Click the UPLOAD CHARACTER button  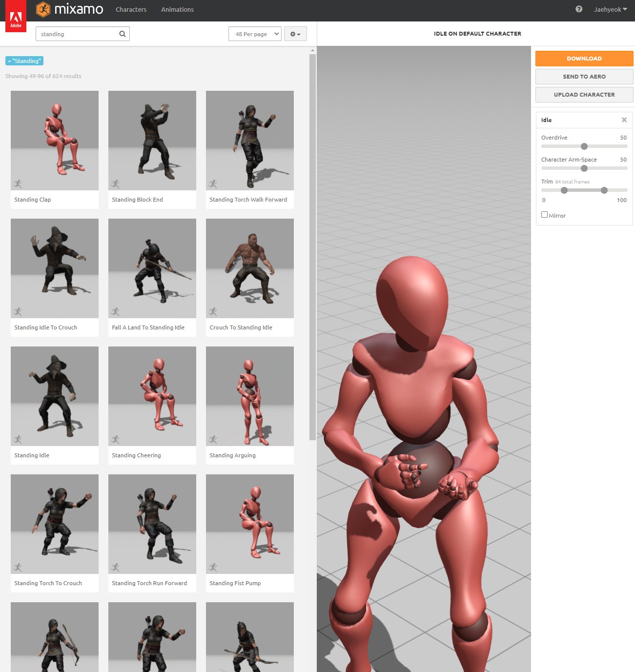(584, 95)
